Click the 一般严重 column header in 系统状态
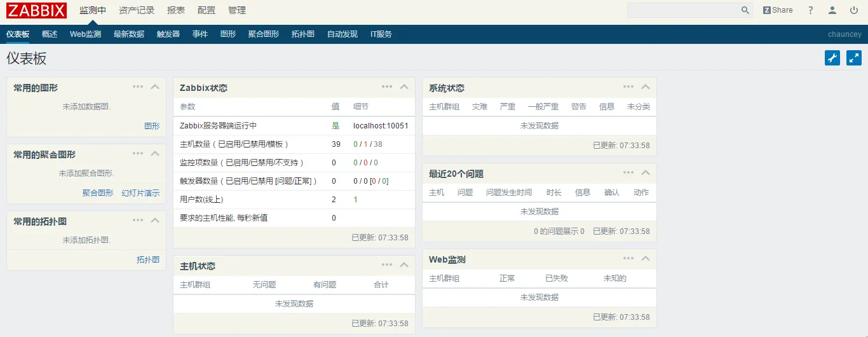868x337 pixels. pyautogui.click(x=543, y=107)
